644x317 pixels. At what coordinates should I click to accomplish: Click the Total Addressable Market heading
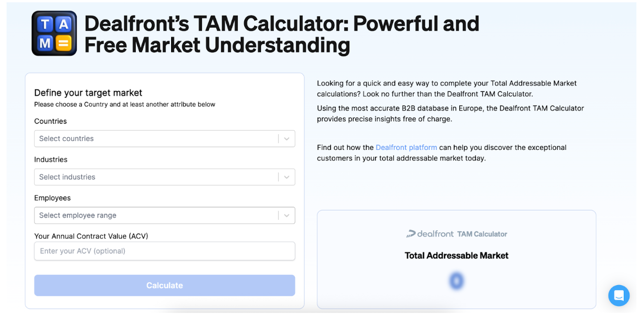click(x=456, y=255)
